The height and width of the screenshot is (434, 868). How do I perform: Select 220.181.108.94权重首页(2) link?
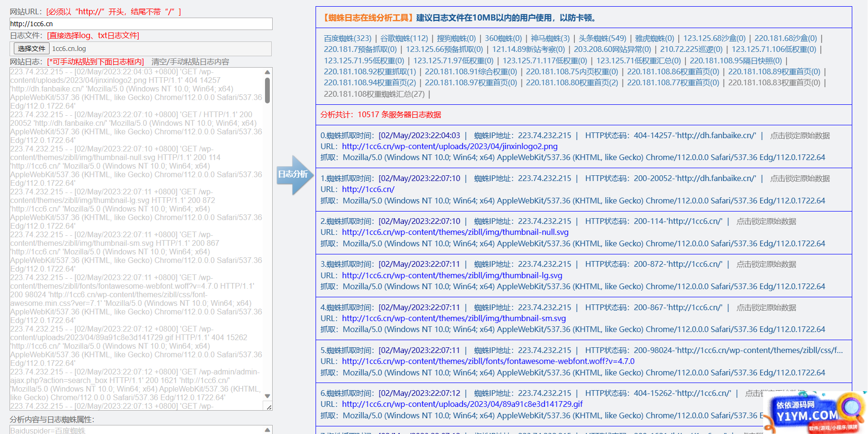click(370, 82)
